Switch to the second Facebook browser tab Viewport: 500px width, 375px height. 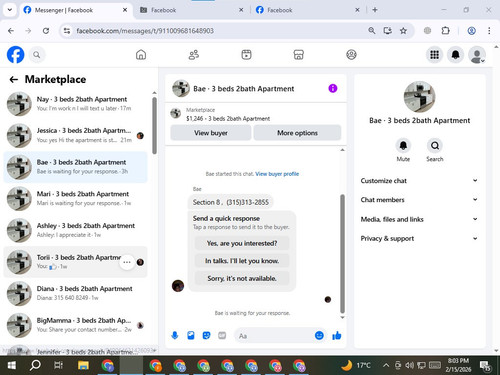[192, 10]
